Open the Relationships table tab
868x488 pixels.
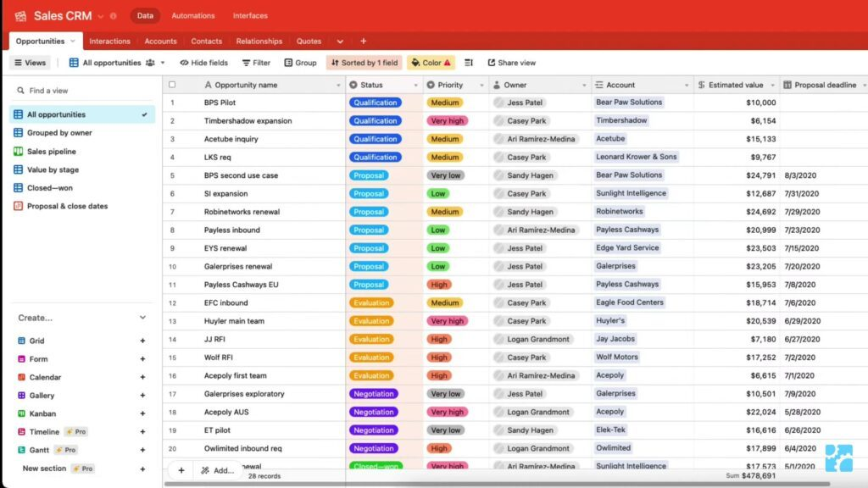259,41
